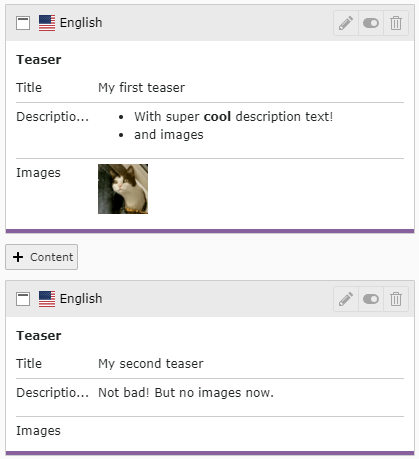Click the 'With super cool description text!' bullet
The width and height of the screenshot is (419, 459).
coord(234,117)
